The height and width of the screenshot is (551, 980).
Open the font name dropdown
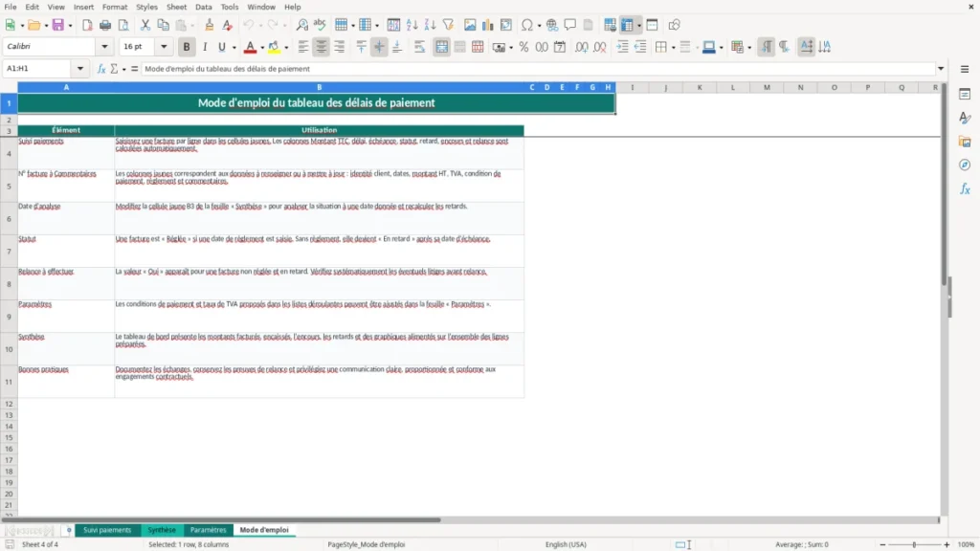point(104,47)
